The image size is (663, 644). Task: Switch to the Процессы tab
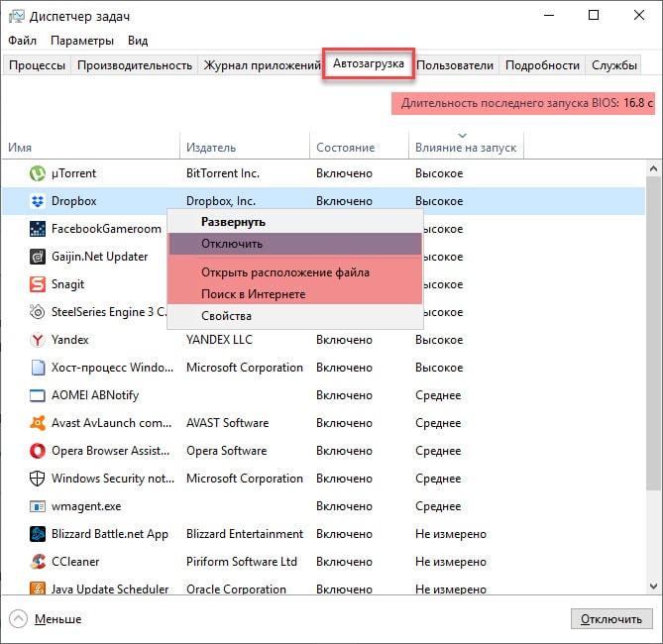tap(38, 65)
